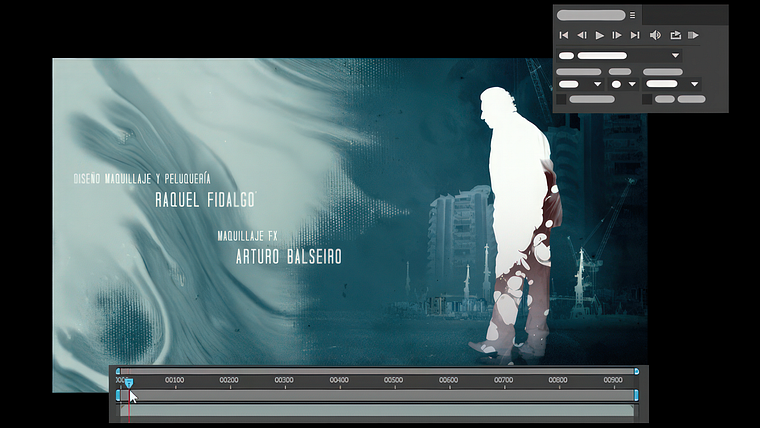This screenshot has height=428, width=760.
Task: Open the dropdown directly above the lone-label checkbox
Action: coord(580,84)
